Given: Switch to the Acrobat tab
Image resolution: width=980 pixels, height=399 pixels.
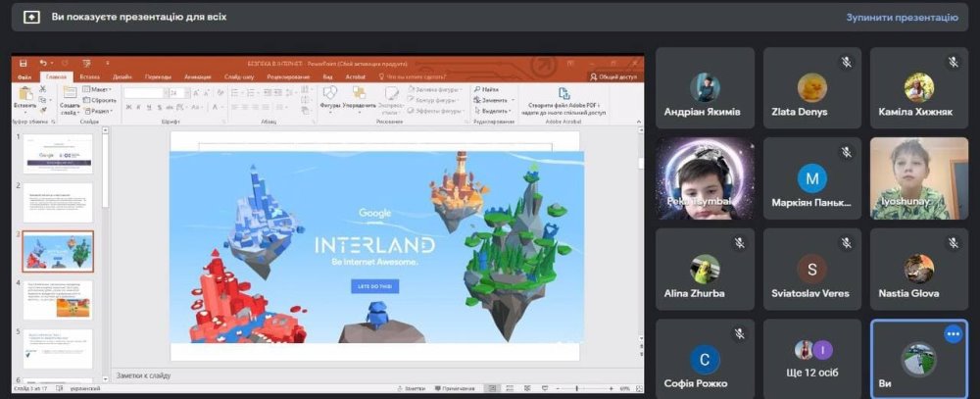Looking at the screenshot, I should pos(356,76).
